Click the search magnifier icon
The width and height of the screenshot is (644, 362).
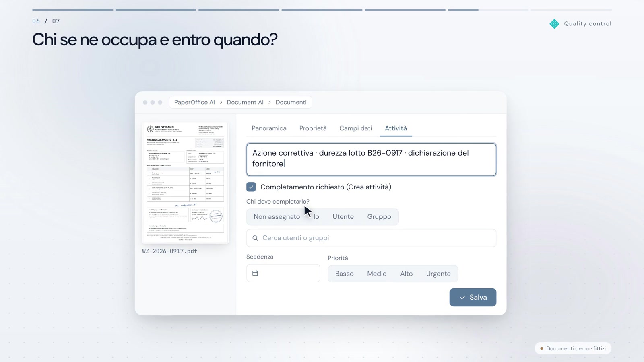coord(255,238)
